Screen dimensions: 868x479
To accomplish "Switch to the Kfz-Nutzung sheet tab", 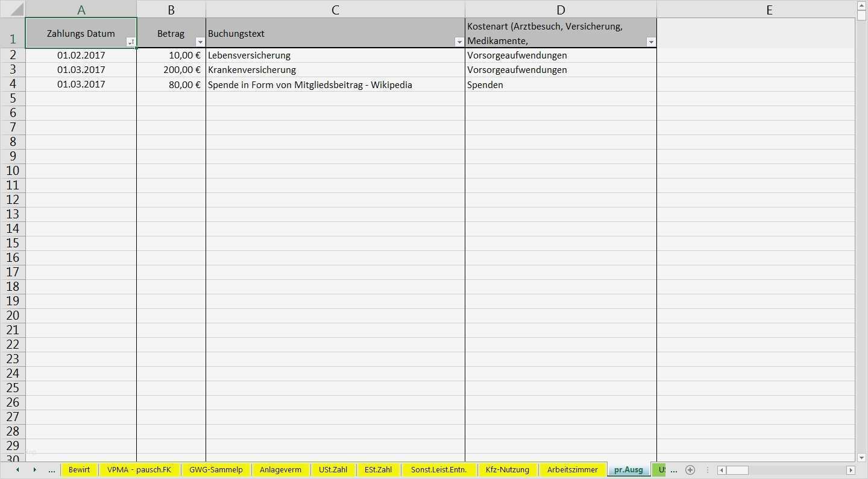I will [508, 469].
